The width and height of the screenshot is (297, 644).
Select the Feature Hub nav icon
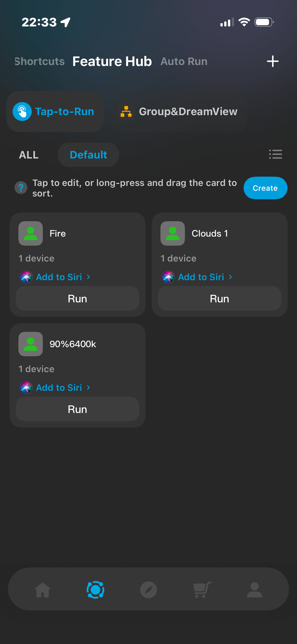[x=95, y=590]
